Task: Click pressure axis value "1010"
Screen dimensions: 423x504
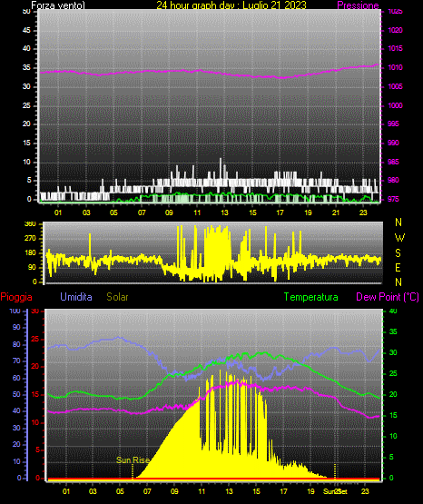Action: coord(395,67)
